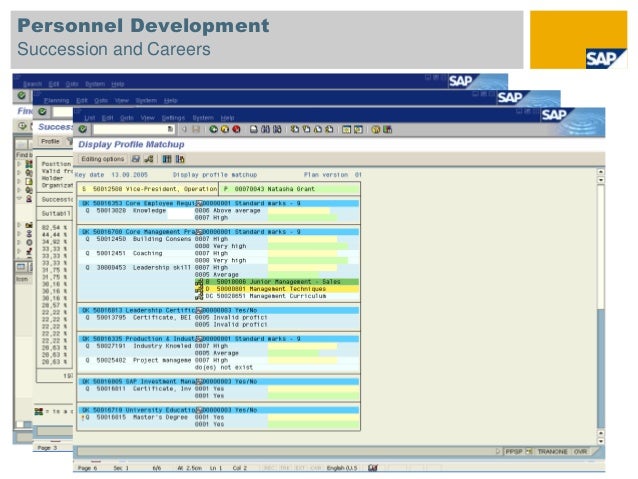Click the status bar message icon beside English
638x479 pixels.
(373, 468)
